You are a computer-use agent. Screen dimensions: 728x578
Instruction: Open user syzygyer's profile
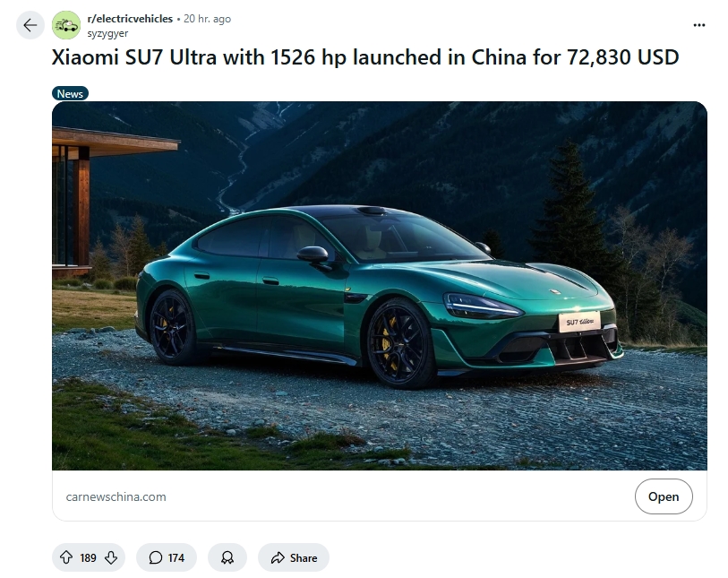click(x=107, y=33)
